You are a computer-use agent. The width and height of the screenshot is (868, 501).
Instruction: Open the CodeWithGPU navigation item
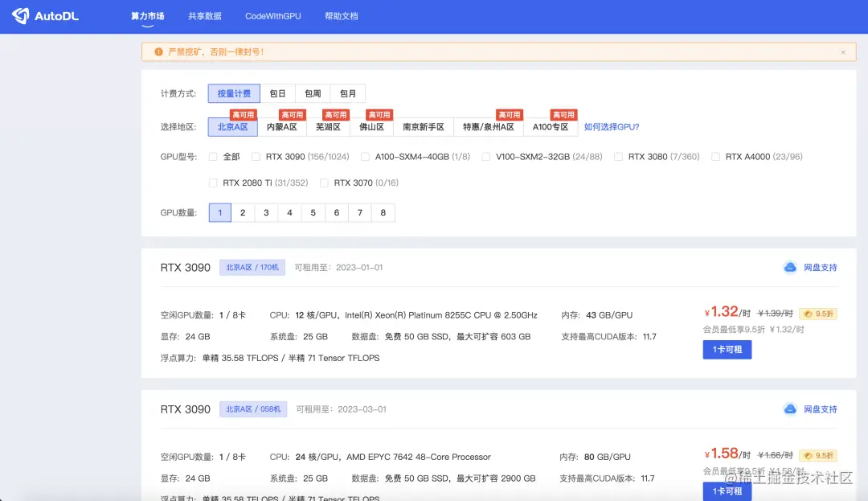click(273, 15)
